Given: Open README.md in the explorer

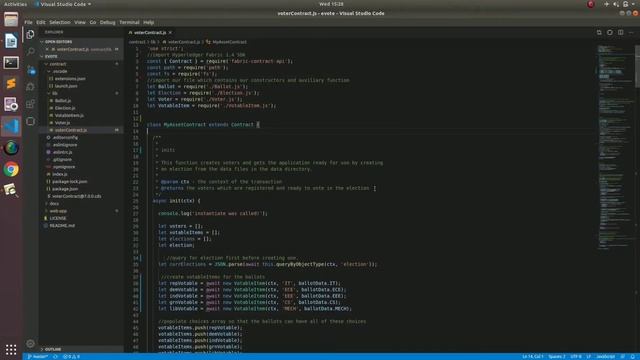Looking at the screenshot, I should pyautogui.click(x=81, y=225).
